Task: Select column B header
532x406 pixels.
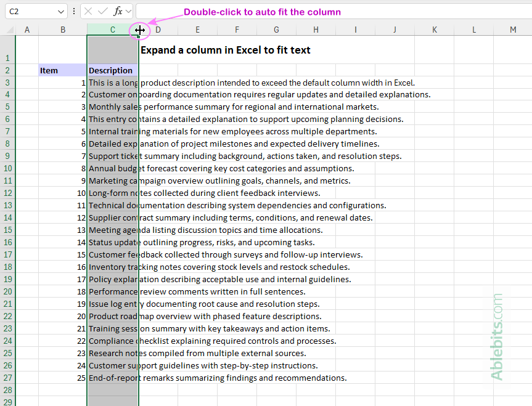Action: (62, 30)
